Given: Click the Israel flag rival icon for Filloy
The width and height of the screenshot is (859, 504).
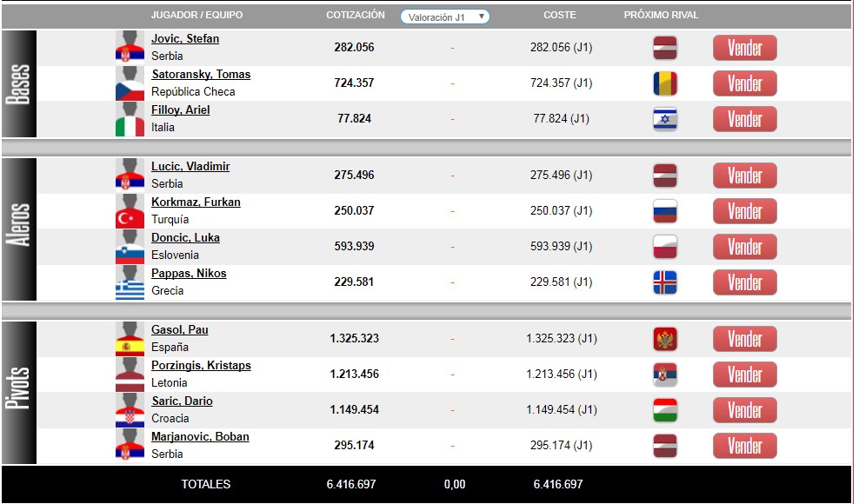Looking at the screenshot, I should tap(665, 119).
